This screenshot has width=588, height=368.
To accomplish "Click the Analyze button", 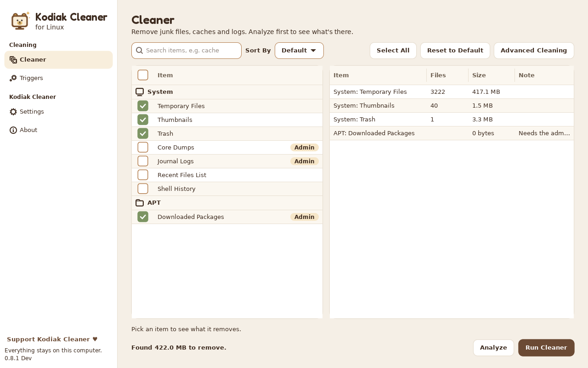I will [x=493, y=348].
